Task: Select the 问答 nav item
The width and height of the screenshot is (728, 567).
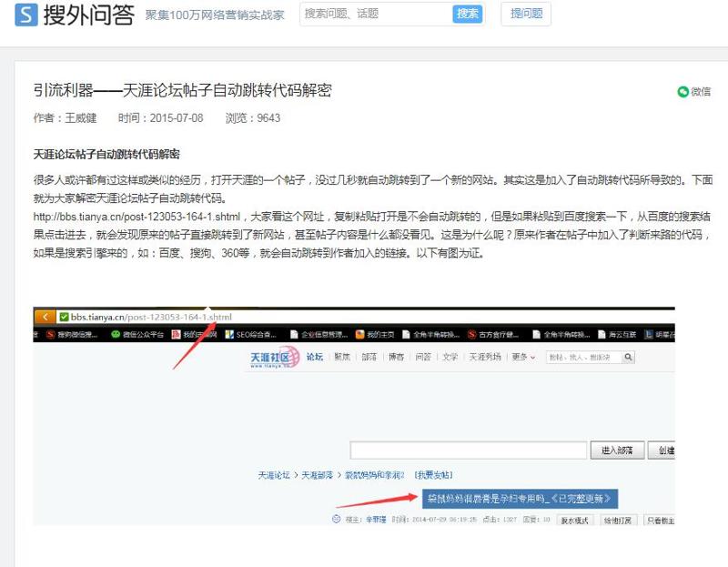Action: tap(423, 357)
